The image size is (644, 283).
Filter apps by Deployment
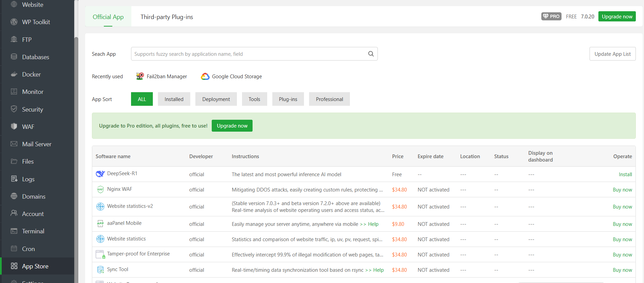tap(216, 99)
